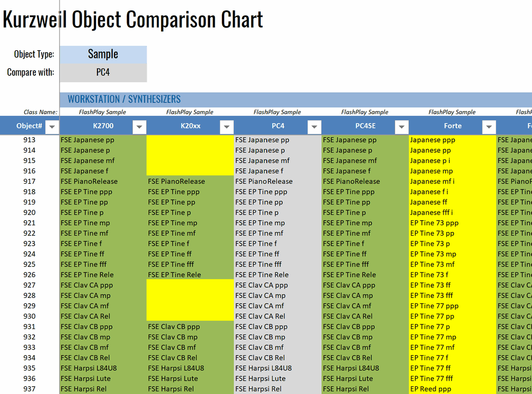
Task: Select empty yellow K20xx cell in row 913
Action: click(x=190, y=140)
